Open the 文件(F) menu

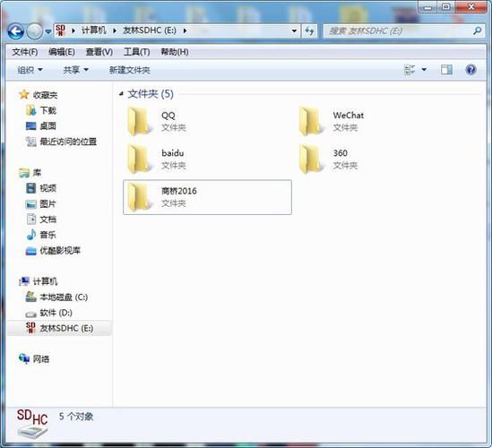coord(25,52)
